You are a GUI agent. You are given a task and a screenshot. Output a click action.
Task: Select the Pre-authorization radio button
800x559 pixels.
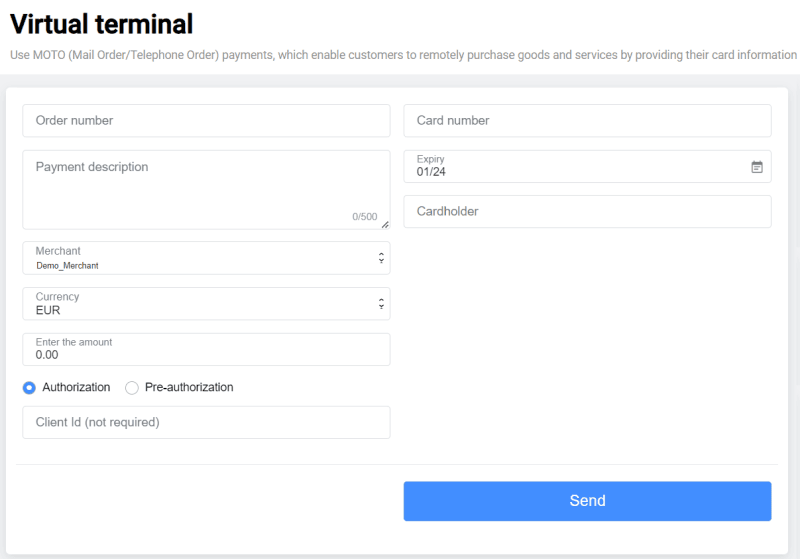(132, 388)
